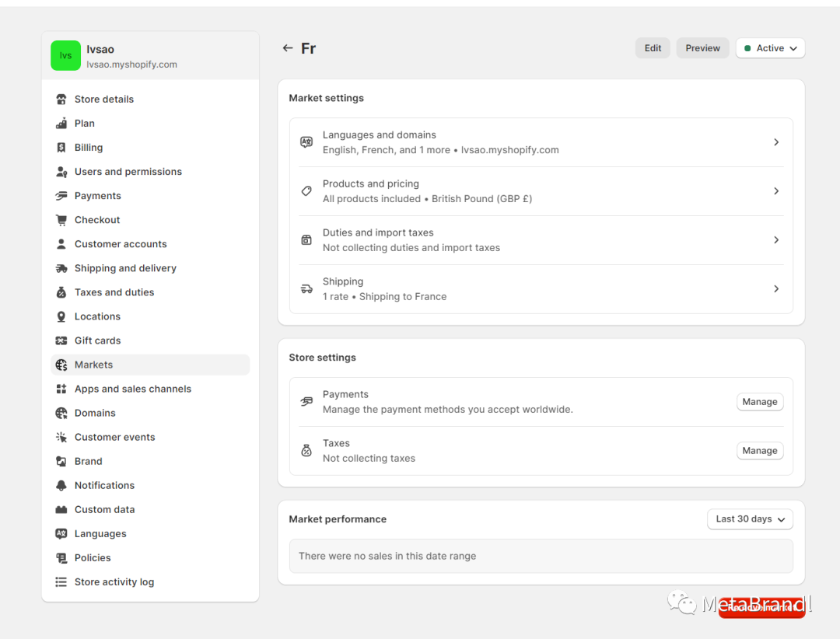Expand Products and pricing via chevron
This screenshot has width=840, height=639.
[776, 190]
